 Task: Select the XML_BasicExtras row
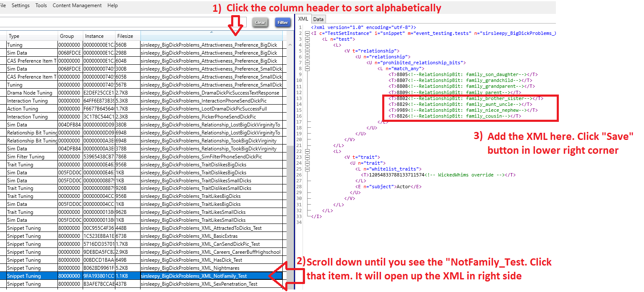point(143,236)
